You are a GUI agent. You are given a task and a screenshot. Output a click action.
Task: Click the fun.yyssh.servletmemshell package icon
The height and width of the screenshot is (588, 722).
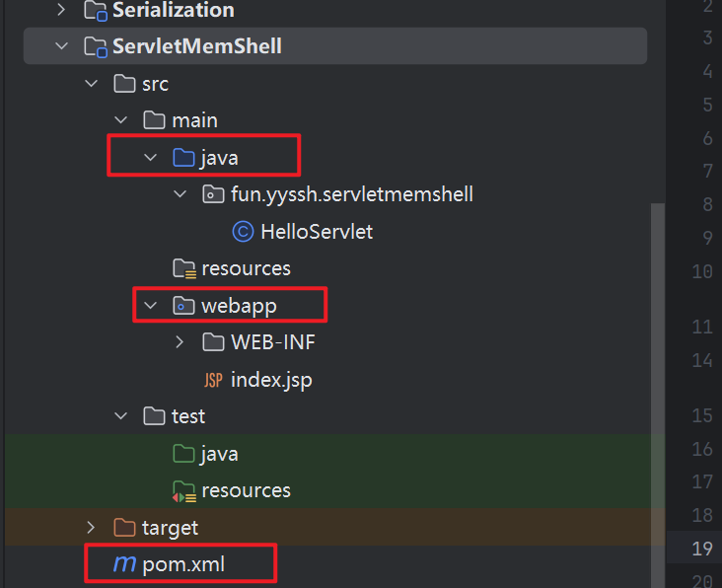click(x=213, y=194)
